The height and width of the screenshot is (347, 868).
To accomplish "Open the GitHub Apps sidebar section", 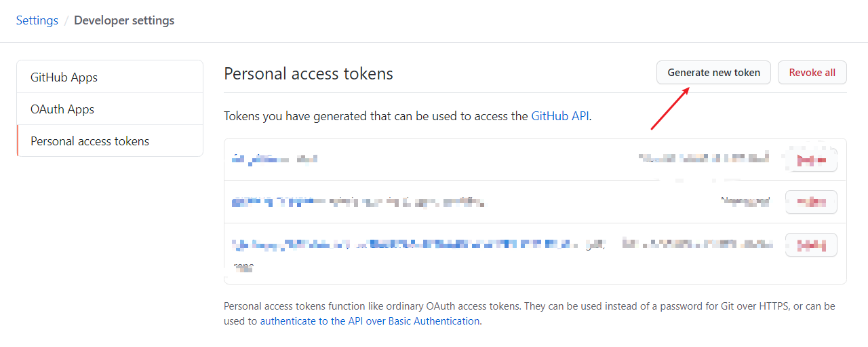I will pos(64,77).
